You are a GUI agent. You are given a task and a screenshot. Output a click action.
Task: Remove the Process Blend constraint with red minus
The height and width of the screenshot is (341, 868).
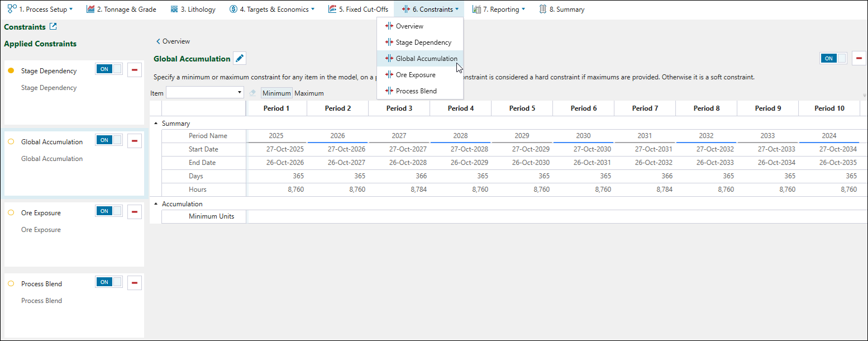pos(135,282)
